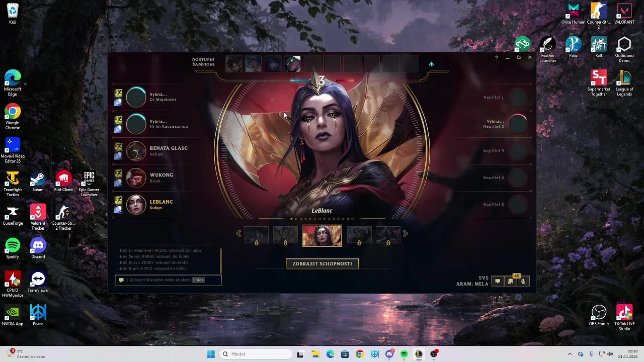Open Feather Launcher desktop icon
The height and width of the screenshot is (362, 644).
click(x=548, y=50)
